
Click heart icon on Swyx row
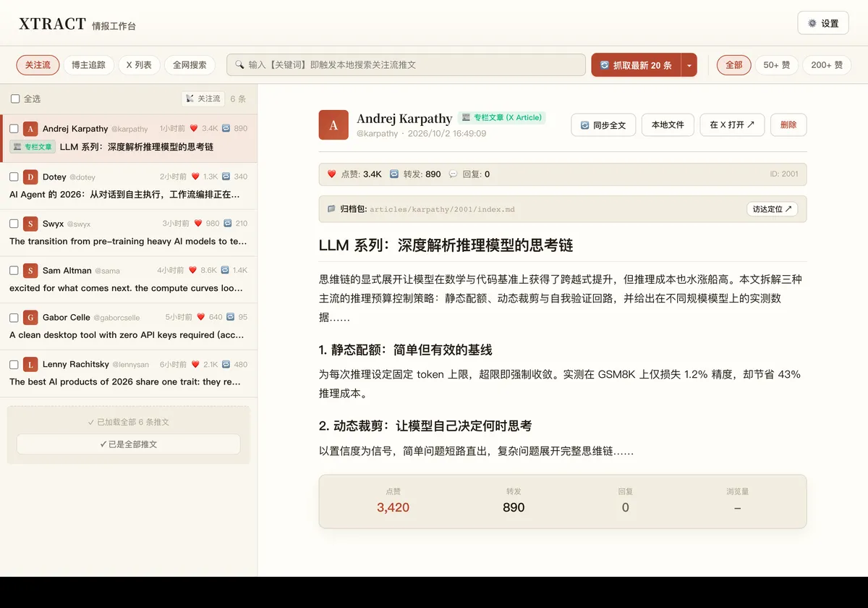[x=198, y=224]
